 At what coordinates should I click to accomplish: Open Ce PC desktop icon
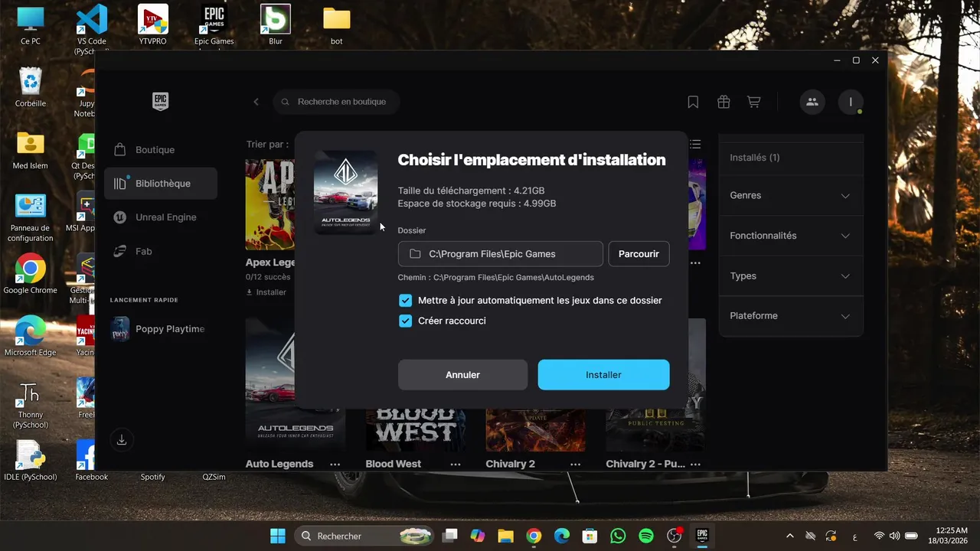pyautogui.click(x=31, y=25)
